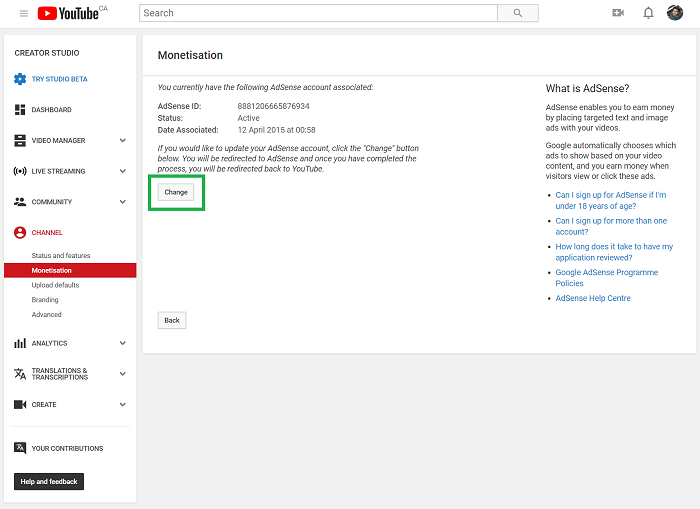Open the notifications bell
Viewport: 700px width, 509px height.
pyautogui.click(x=648, y=13)
